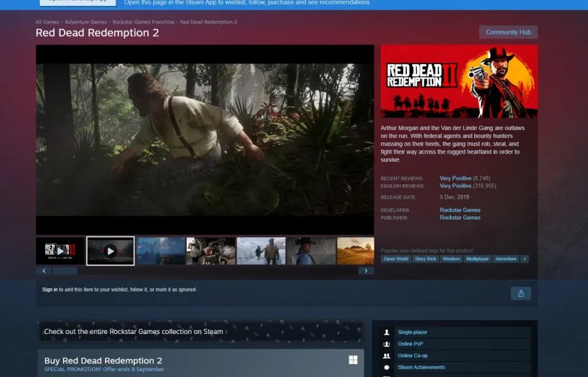Click the Steam Achievements link
This screenshot has height=377, width=588.
point(421,367)
